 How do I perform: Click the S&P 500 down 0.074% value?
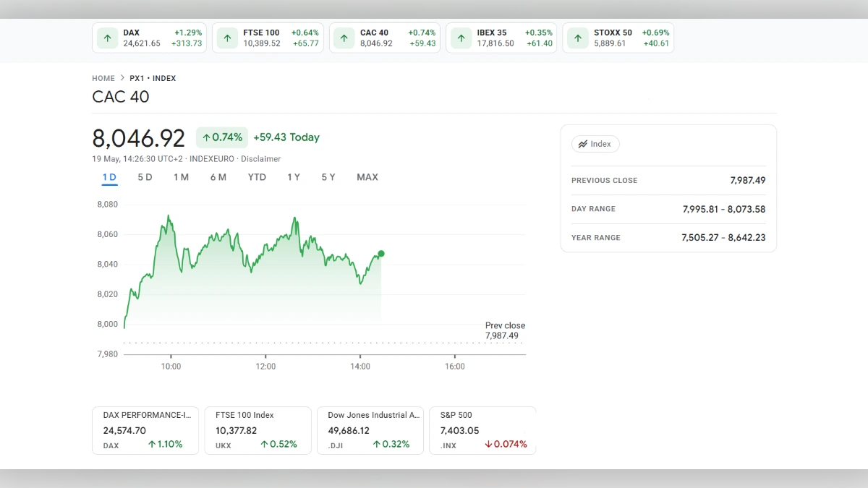[x=506, y=444]
